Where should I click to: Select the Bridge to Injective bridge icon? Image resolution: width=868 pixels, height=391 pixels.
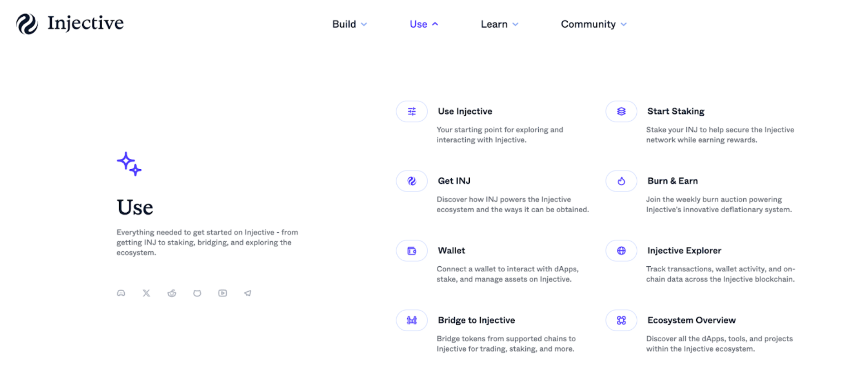pyautogui.click(x=411, y=320)
